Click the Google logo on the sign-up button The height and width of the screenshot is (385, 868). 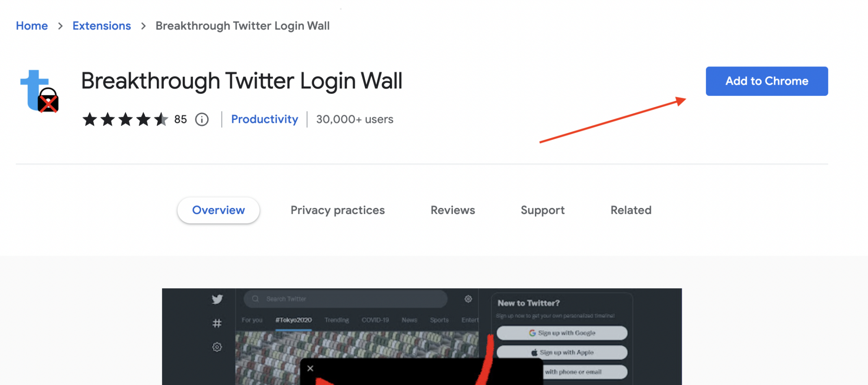coord(532,333)
